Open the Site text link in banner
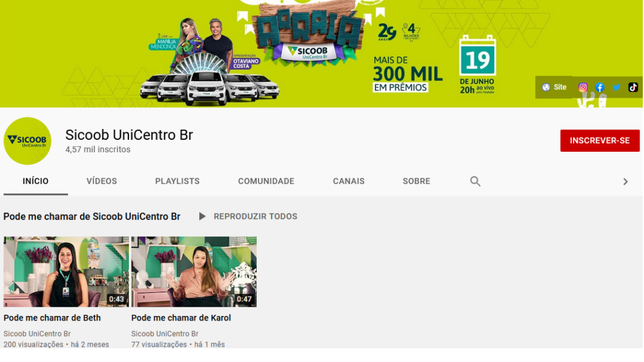This screenshot has height=362, width=644. (560, 88)
